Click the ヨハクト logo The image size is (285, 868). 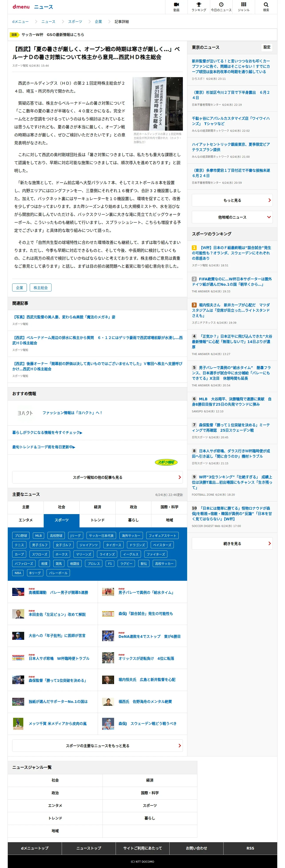tap(25, 413)
